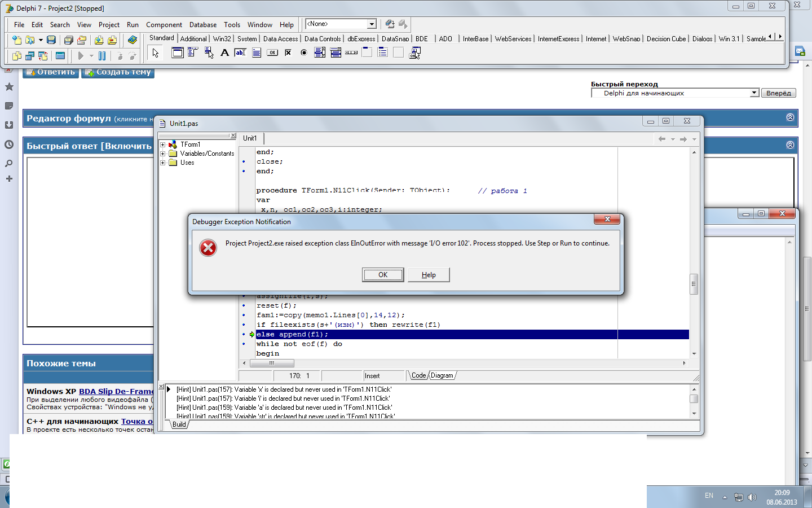Open the Run button dropdown arrow
The height and width of the screenshot is (508, 812).
point(91,56)
